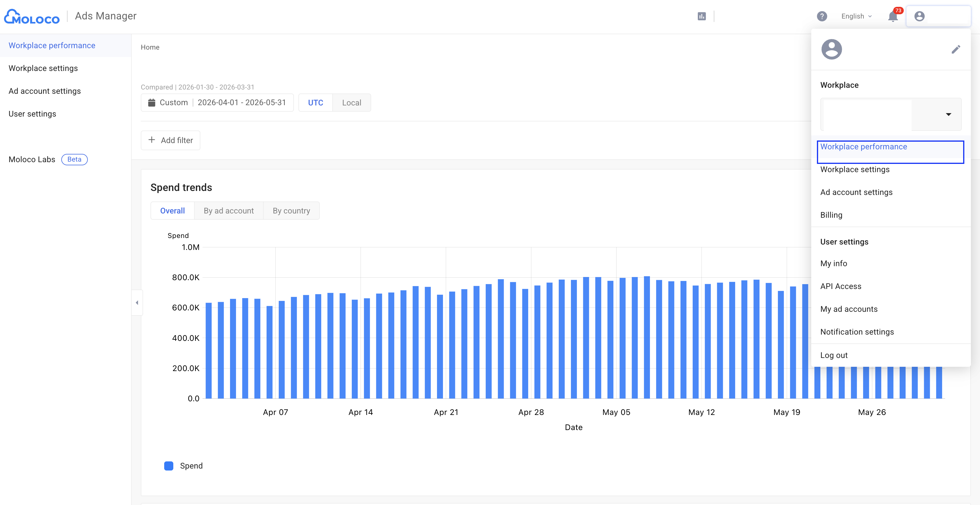Open the reports chart icon in header
This screenshot has width=980, height=505.
click(702, 16)
